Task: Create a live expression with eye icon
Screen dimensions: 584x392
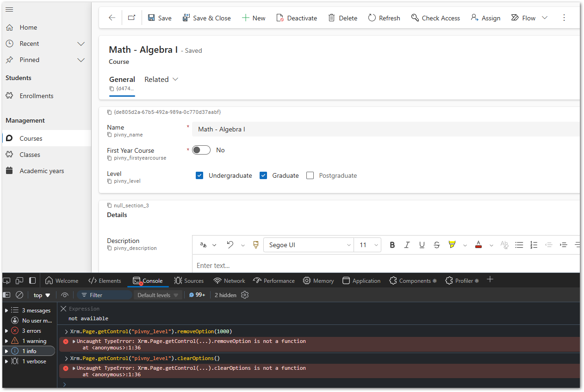Action: pos(65,295)
